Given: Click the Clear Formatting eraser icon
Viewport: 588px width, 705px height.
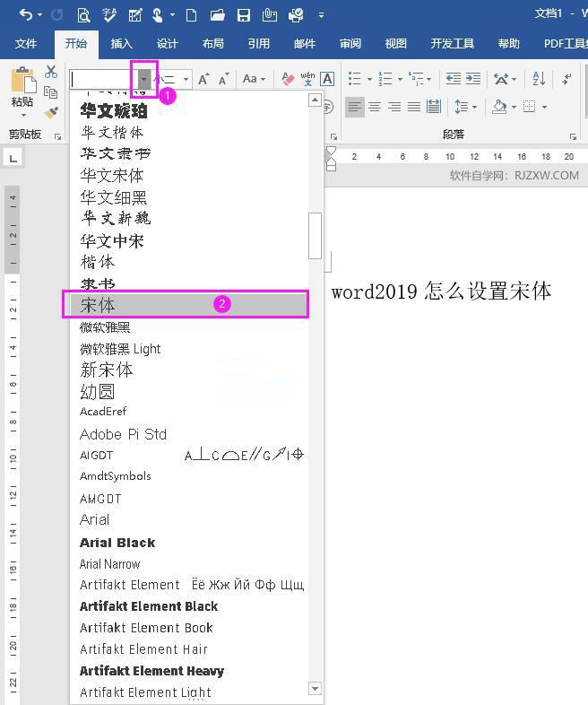Looking at the screenshot, I should point(288,79).
